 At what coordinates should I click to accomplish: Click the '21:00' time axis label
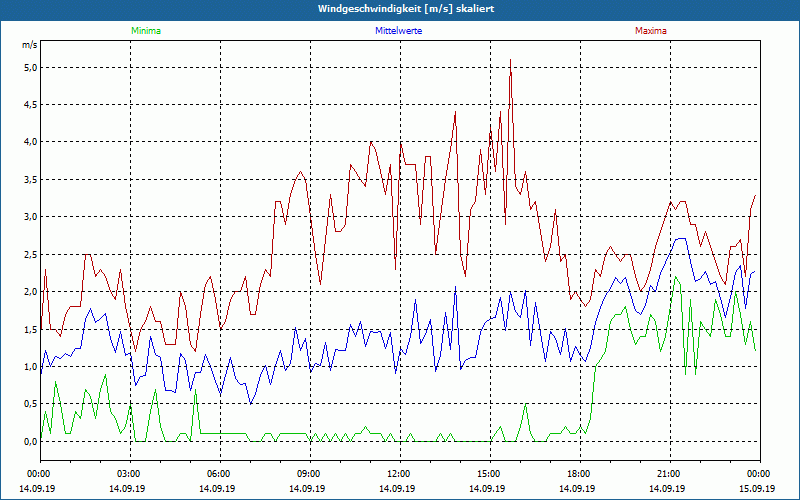[670, 474]
